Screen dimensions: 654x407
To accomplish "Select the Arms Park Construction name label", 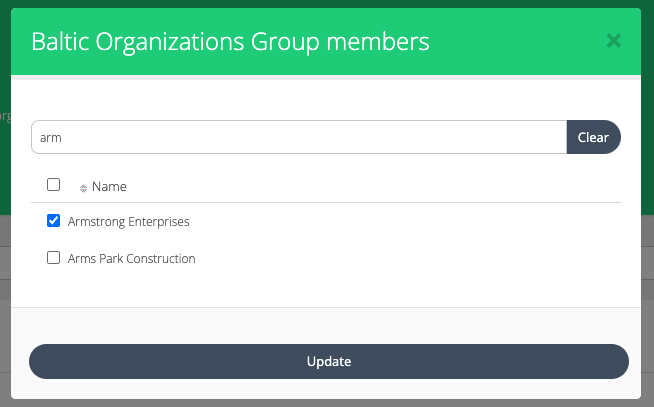I will pyautogui.click(x=131, y=259).
